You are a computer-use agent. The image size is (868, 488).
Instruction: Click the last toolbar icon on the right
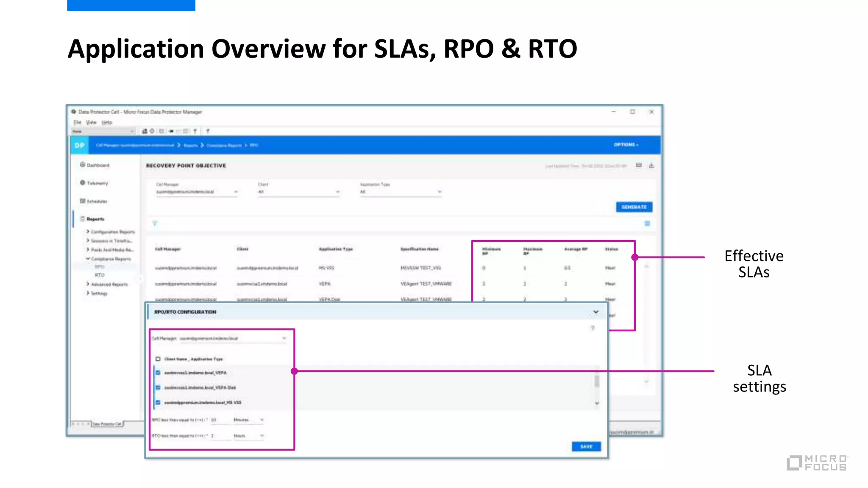tap(208, 131)
